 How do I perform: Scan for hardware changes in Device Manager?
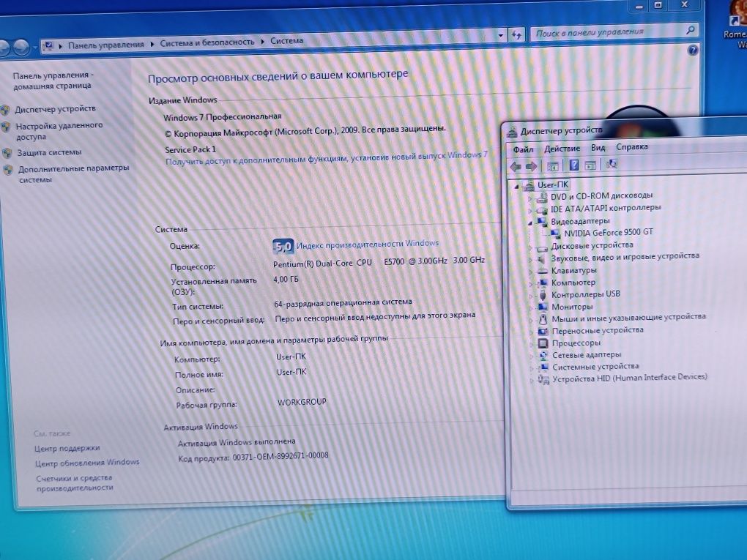[x=612, y=164]
